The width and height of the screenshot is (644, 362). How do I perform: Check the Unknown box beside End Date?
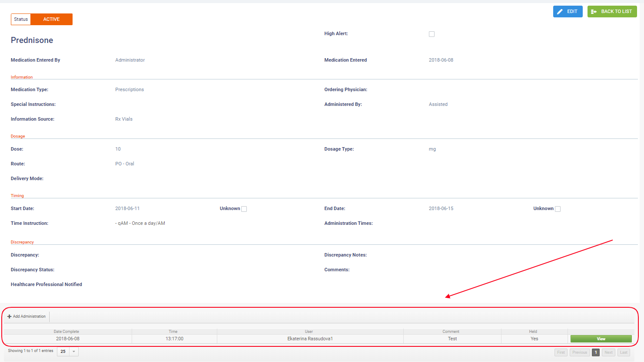pyautogui.click(x=558, y=209)
